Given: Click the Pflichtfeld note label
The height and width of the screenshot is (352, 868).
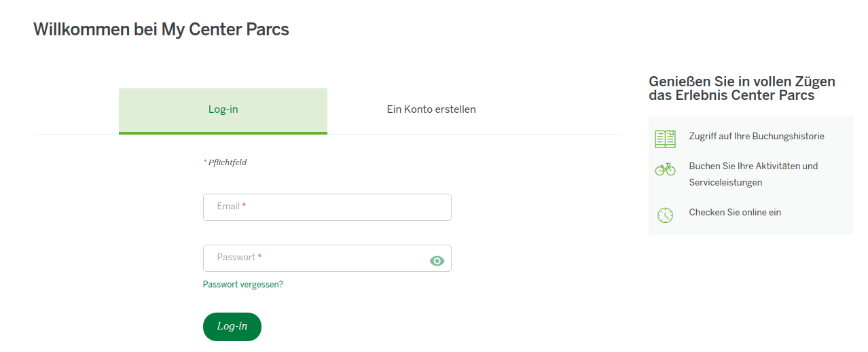Looking at the screenshot, I should tap(228, 162).
